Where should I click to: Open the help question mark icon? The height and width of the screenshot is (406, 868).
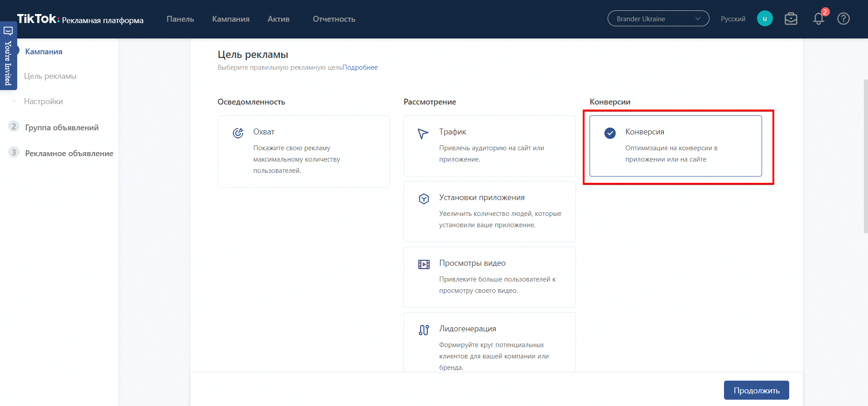843,19
